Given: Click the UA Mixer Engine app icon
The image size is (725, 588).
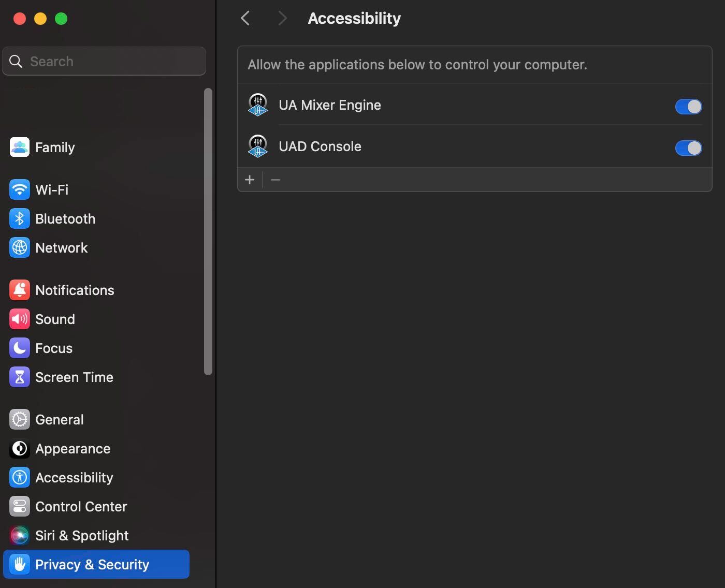Looking at the screenshot, I should coord(257,105).
